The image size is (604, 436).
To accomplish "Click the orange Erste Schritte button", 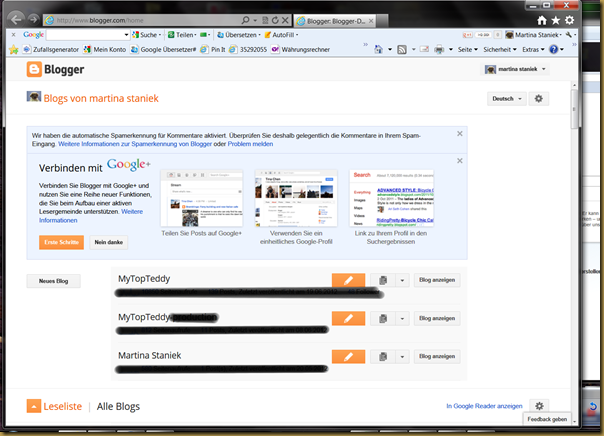I will (x=61, y=243).
